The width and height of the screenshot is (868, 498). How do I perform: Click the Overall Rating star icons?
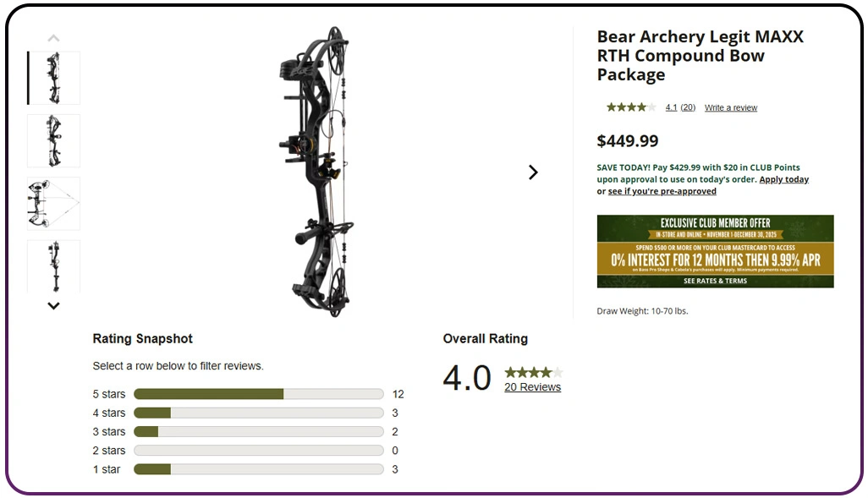coord(533,372)
